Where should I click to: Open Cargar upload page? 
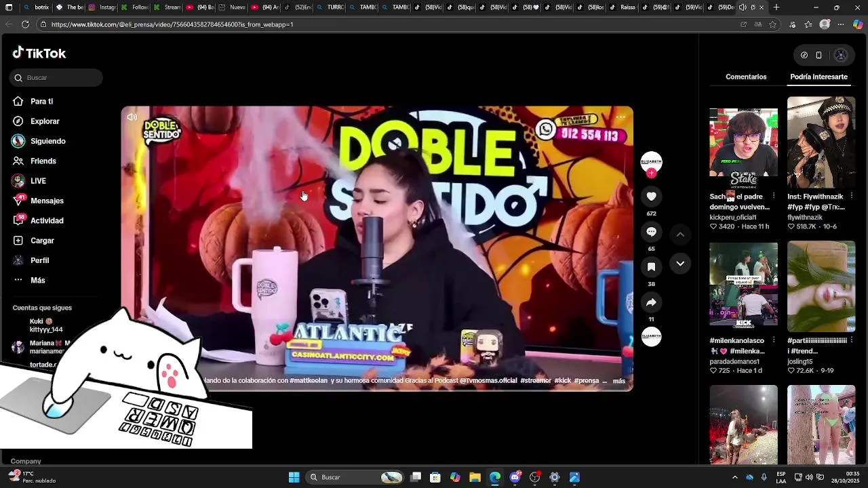(x=33, y=241)
